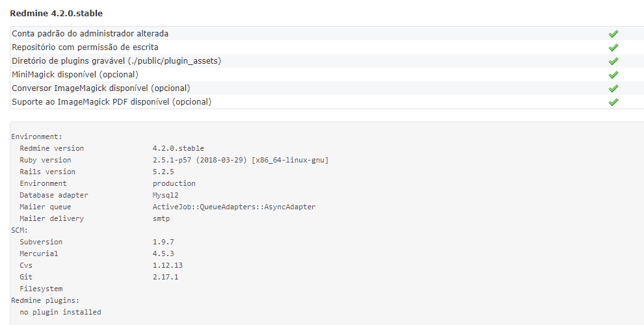The width and height of the screenshot is (644, 325).
Task: Click the 'production' environment value
Action: click(x=174, y=183)
